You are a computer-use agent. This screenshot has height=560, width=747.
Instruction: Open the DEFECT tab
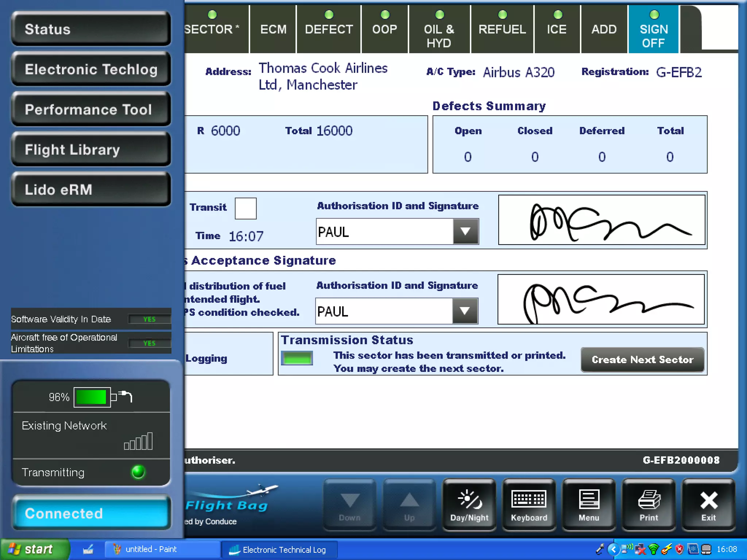pos(329,29)
